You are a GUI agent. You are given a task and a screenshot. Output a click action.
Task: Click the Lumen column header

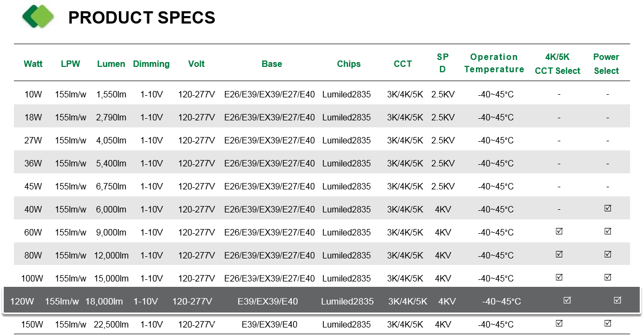[x=111, y=64]
